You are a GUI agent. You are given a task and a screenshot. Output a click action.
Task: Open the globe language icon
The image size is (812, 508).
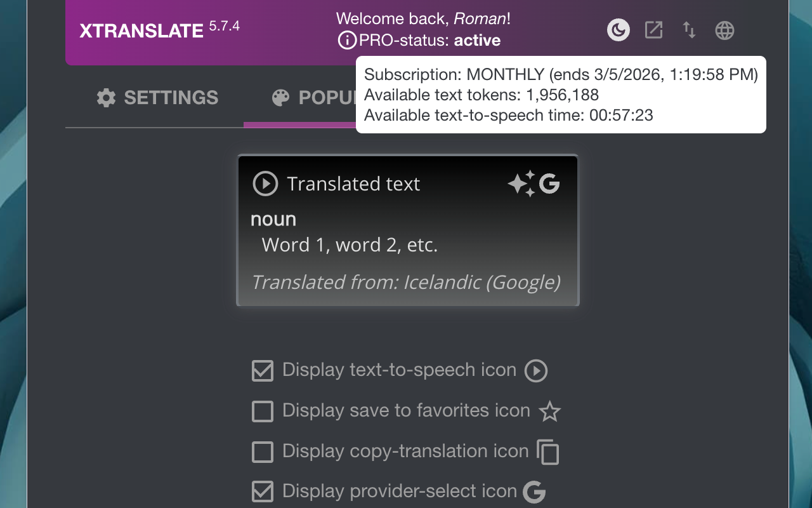click(x=724, y=30)
